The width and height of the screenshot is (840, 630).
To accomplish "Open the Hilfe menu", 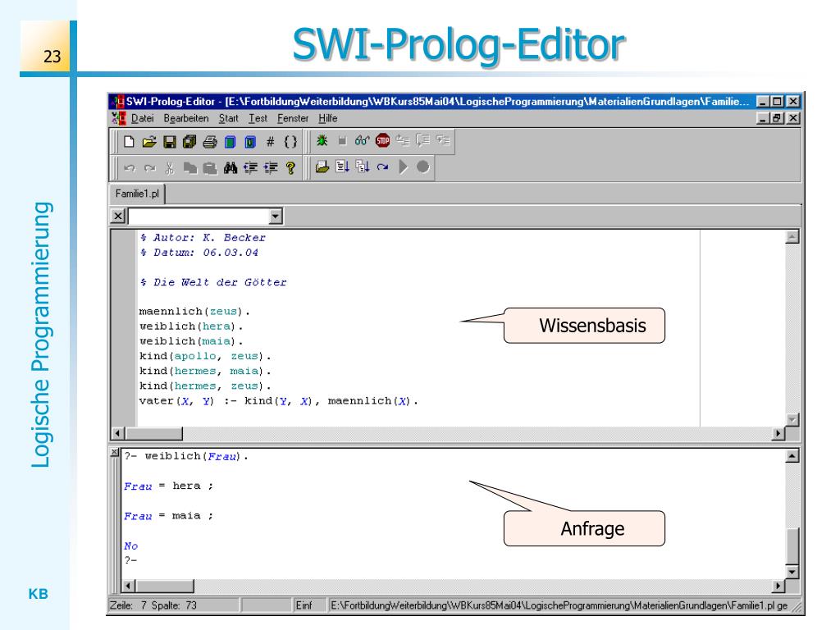I will pyautogui.click(x=328, y=118).
